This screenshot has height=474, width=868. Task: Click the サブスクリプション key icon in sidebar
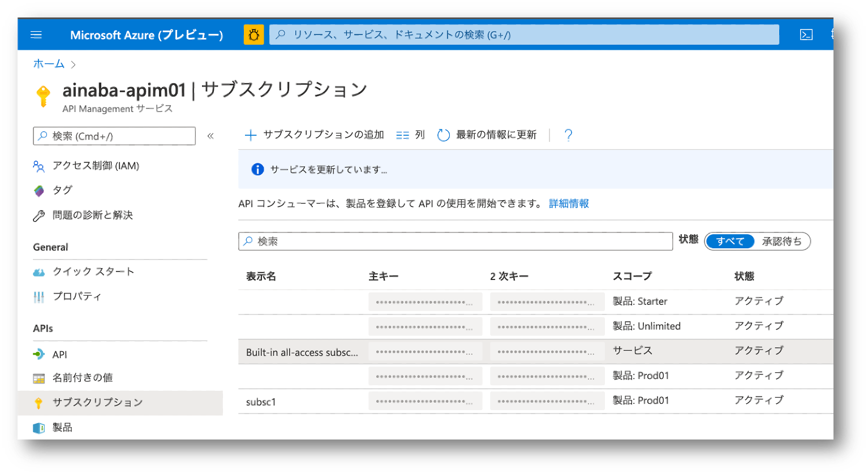click(x=38, y=403)
